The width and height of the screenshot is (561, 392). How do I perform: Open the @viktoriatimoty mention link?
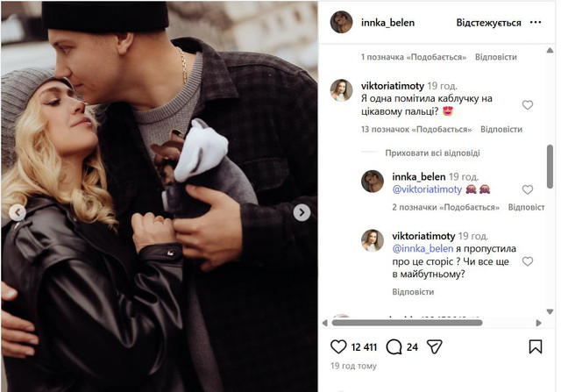[x=427, y=189]
